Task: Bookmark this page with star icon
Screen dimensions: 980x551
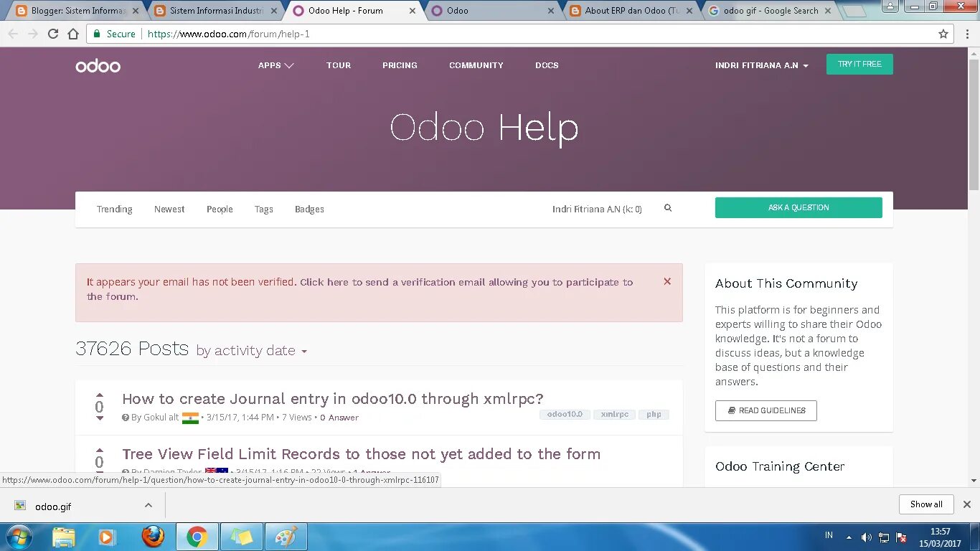Action: click(943, 34)
